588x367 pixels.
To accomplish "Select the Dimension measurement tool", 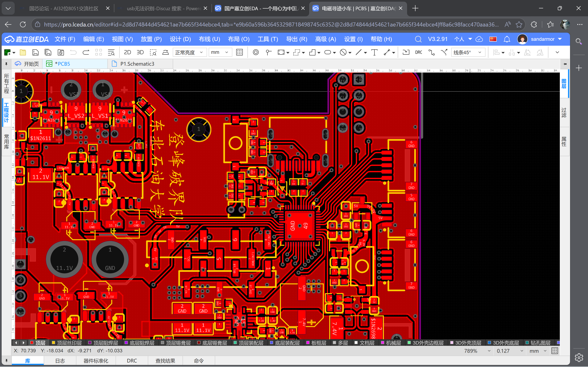I will pos(387,52).
